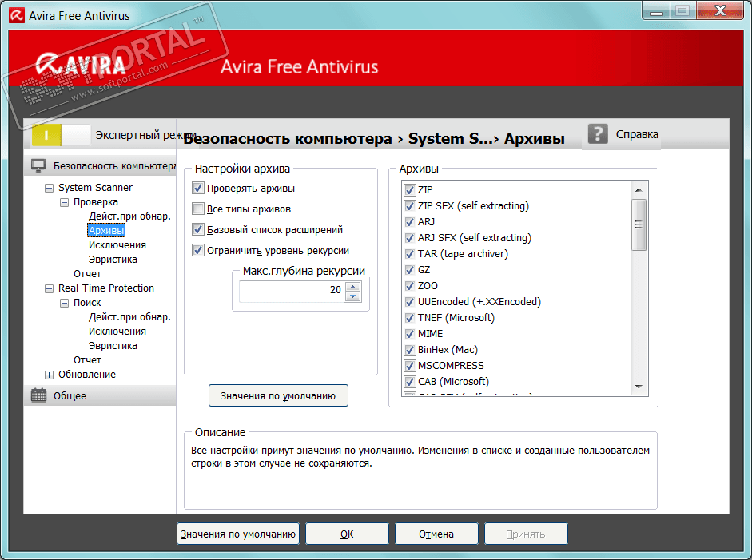This screenshot has height=560, width=752.
Task: Uncheck Проверять архивы checkbox
Action: (198, 188)
